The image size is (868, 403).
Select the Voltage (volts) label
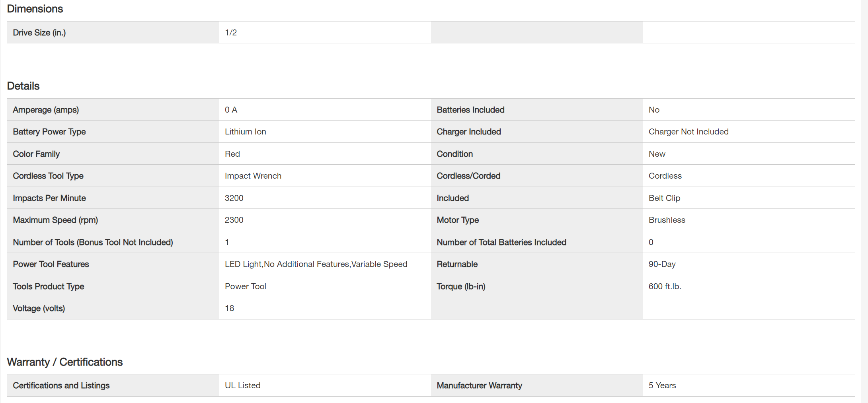coord(39,308)
